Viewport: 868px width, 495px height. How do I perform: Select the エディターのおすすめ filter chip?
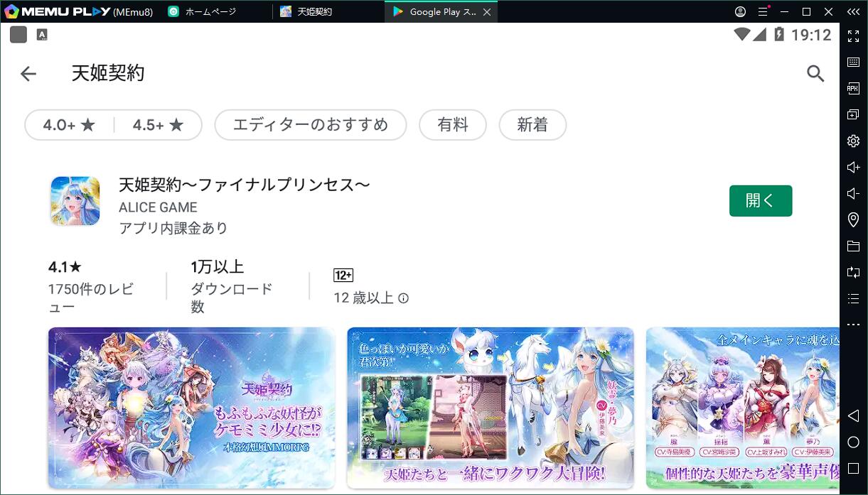tap(310, 124)
